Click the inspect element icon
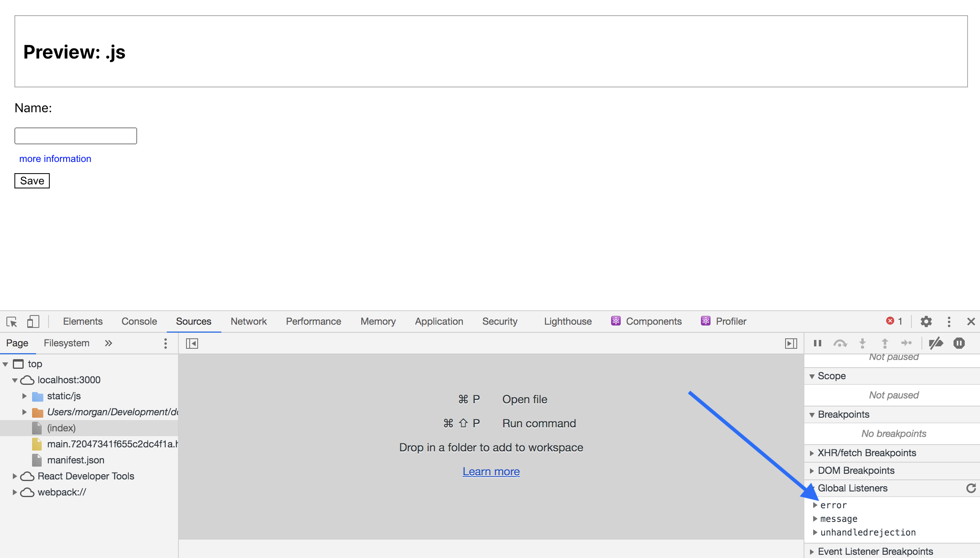Viewport: 980px width, 558px height. [x=12, y=321]
